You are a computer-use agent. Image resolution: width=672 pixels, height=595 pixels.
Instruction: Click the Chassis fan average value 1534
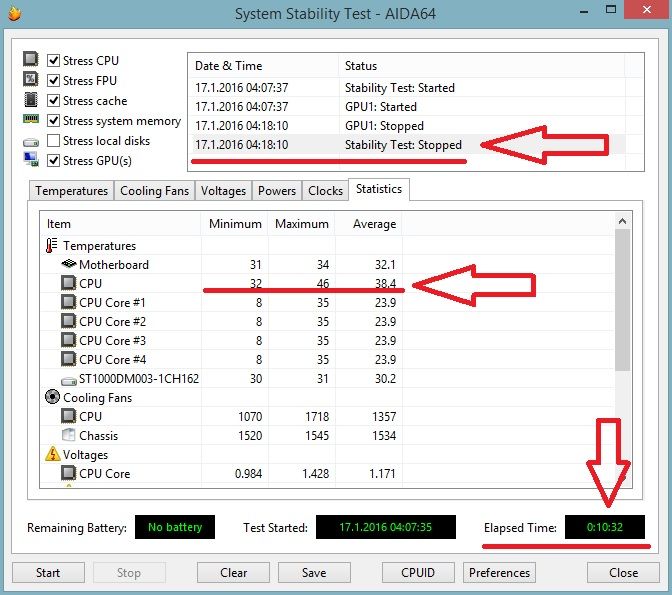pyautogui.click(x=384, y=436)
